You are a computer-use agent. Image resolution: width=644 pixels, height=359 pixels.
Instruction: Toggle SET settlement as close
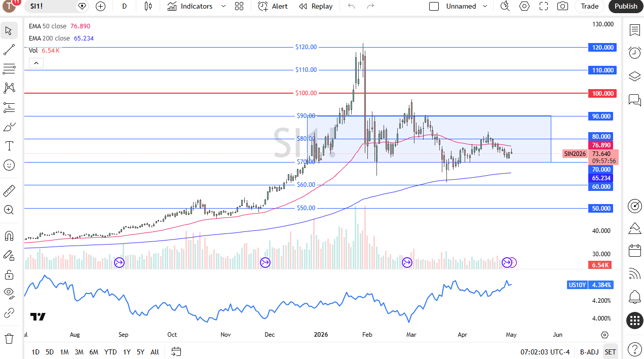pos(611,352)
